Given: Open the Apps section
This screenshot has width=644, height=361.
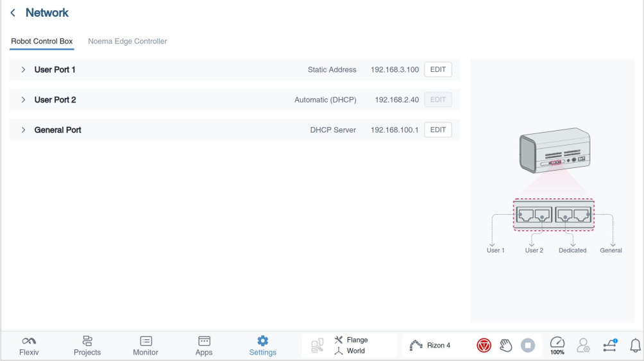Looking at the screenshot, I should [204, 346].
